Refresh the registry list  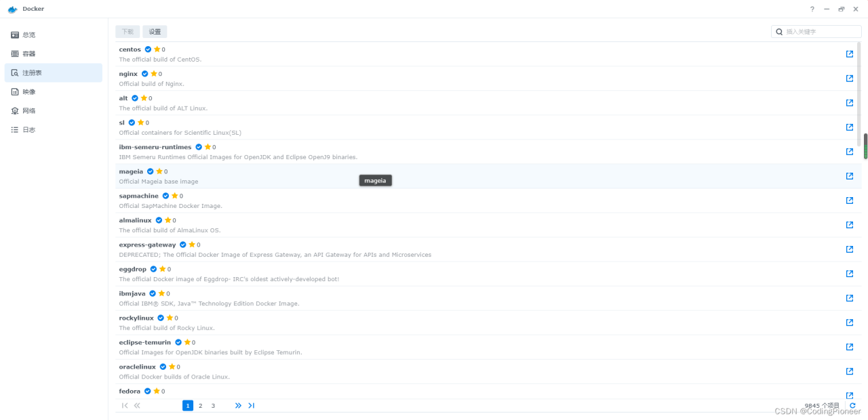pyautogui.click(x=853, y=406)
